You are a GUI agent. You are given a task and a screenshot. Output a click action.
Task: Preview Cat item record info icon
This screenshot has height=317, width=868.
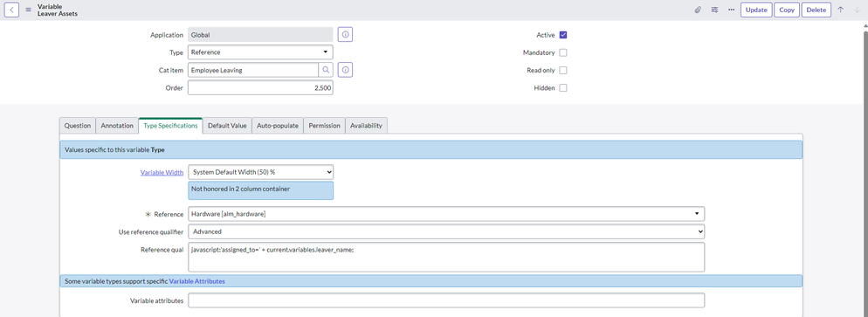tap(346, 70)
